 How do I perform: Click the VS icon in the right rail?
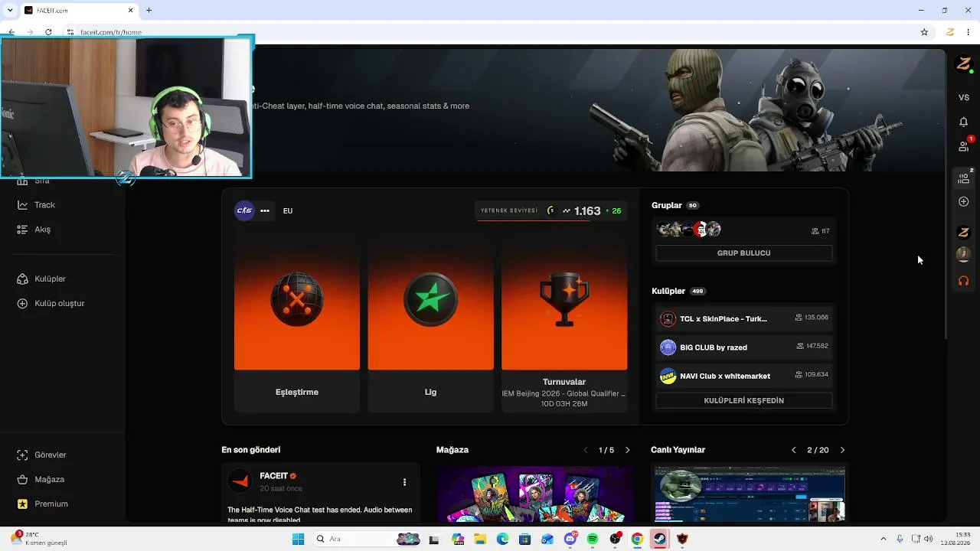coord(964,98)
